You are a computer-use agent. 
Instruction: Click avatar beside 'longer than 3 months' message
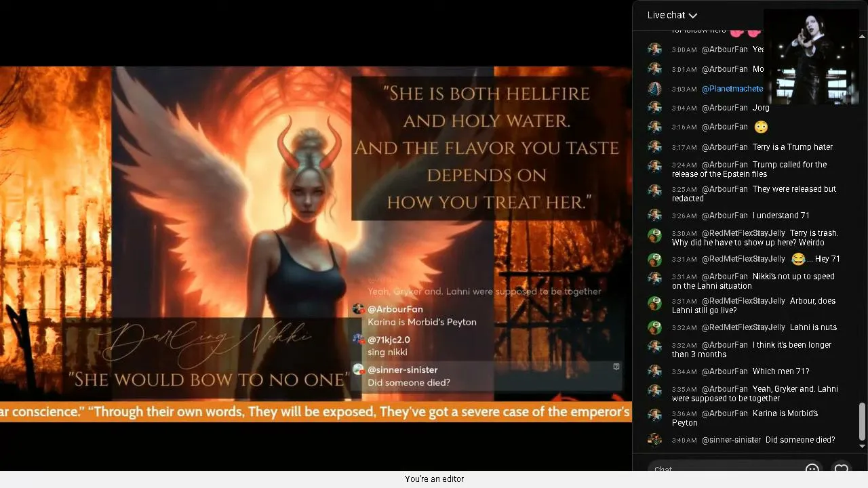654,346
